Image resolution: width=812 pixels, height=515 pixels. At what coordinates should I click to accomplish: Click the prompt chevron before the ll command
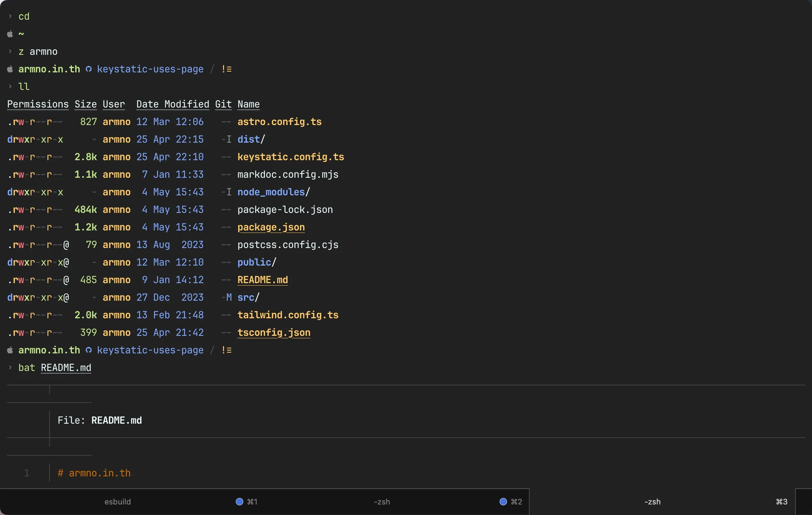(10, 86)
